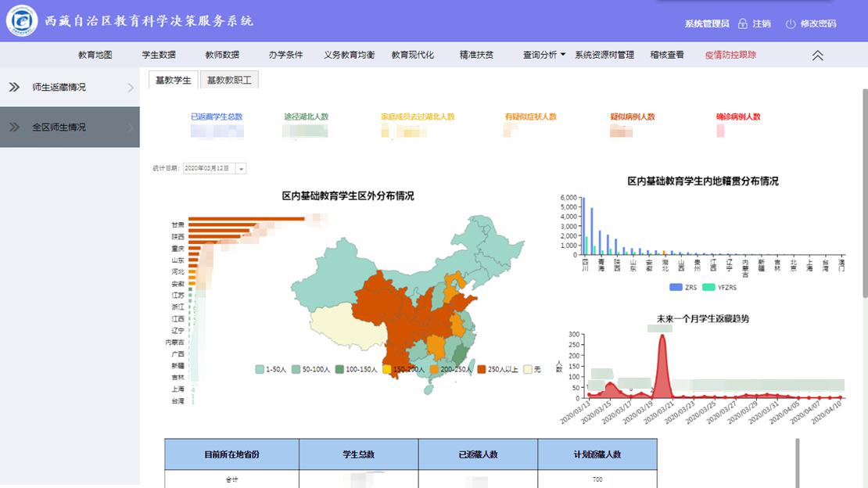Toggle the YFZRS series in the chart legend
The height and width of the screenshot is (488, 868).
coord(710,288)
